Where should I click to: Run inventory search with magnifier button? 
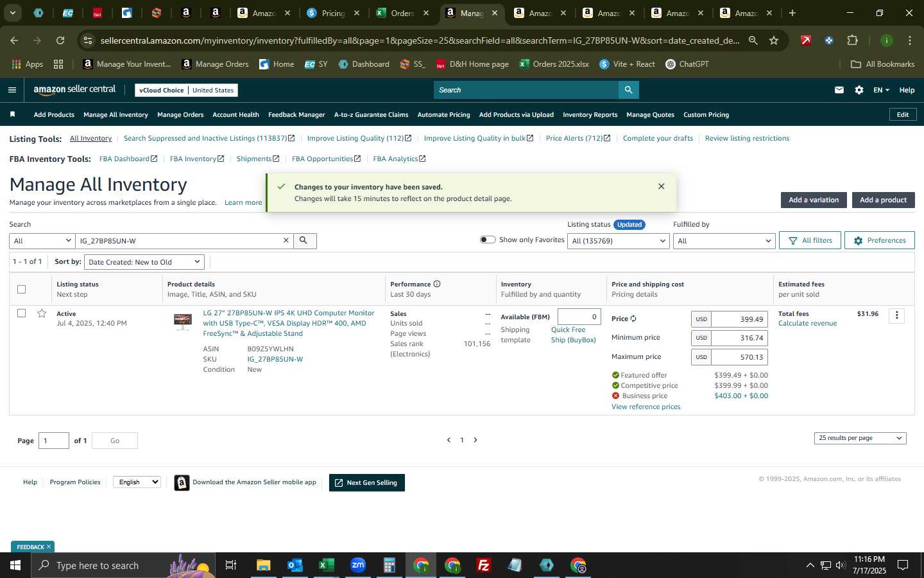click(304, 240)
